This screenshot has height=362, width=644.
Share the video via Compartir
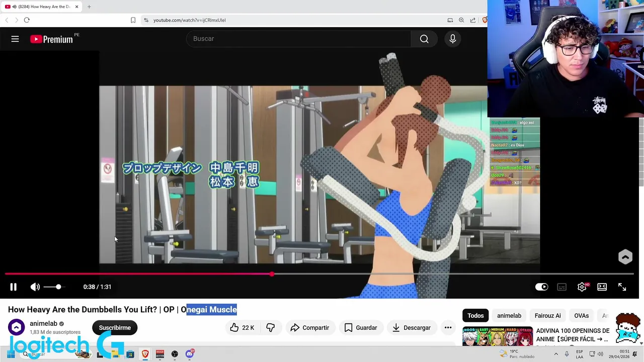309,328
